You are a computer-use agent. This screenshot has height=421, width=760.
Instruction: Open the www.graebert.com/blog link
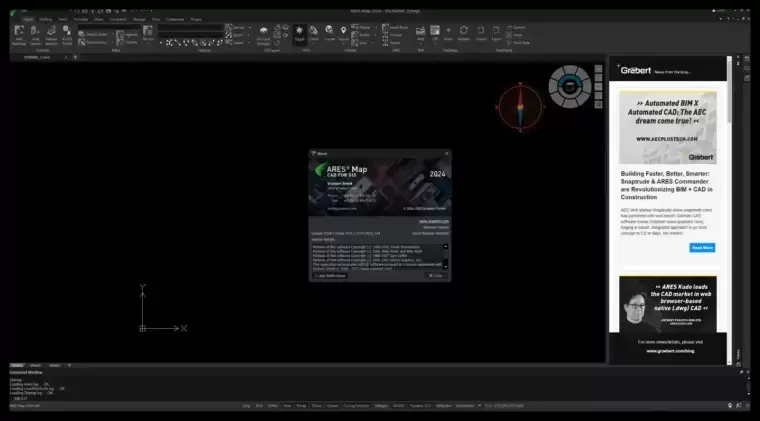[x=670, y=351]
